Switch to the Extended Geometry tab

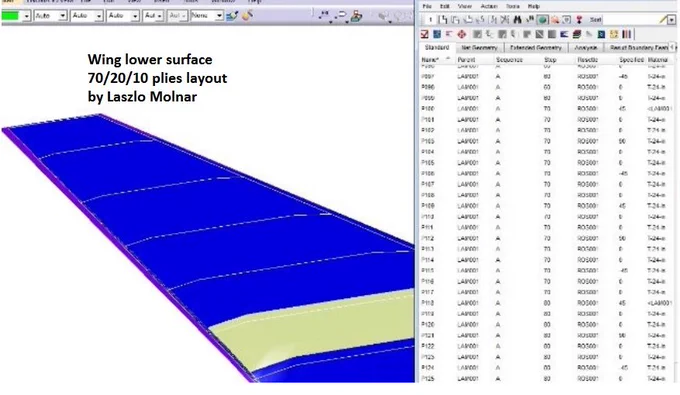[536, 48]
